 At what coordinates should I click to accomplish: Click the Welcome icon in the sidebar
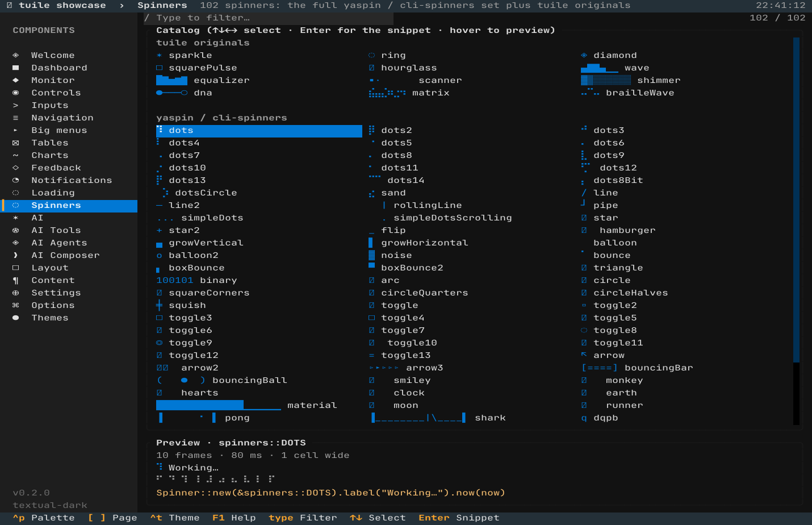click(15, 55)
